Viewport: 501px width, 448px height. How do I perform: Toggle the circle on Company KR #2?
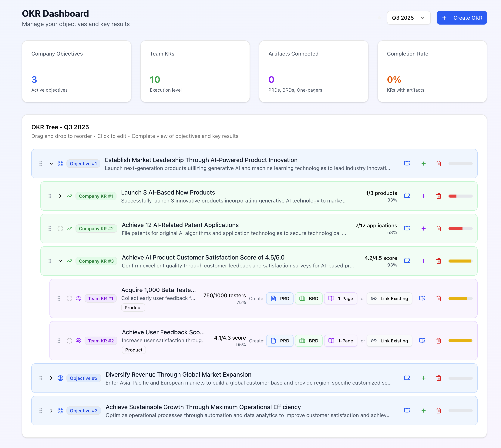[x=60, y=228]
